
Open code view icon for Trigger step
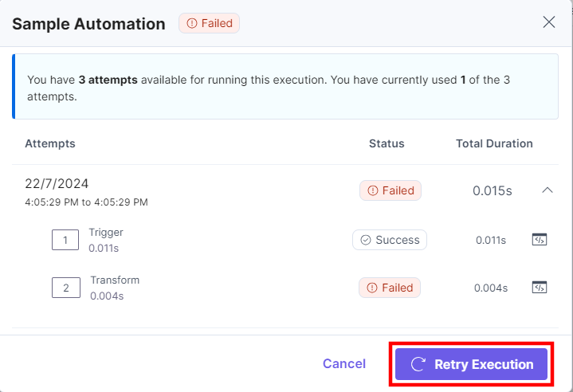click(x=540, y=240)
